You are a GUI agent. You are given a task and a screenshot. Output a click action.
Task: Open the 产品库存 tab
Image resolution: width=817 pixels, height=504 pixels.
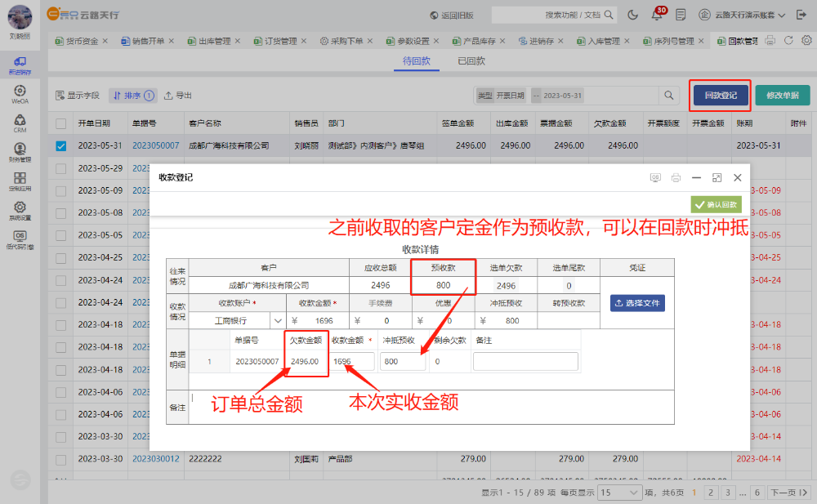(474, 41)
